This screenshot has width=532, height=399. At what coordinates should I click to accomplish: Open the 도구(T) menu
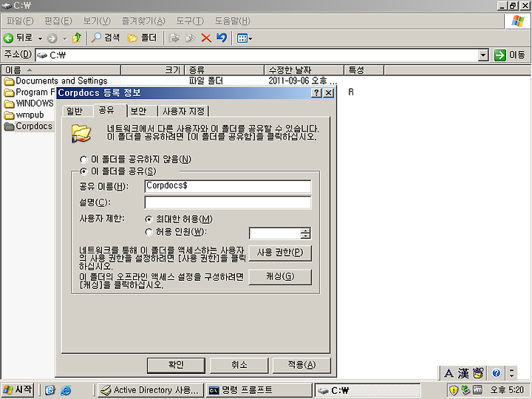[x=190, y=21]
